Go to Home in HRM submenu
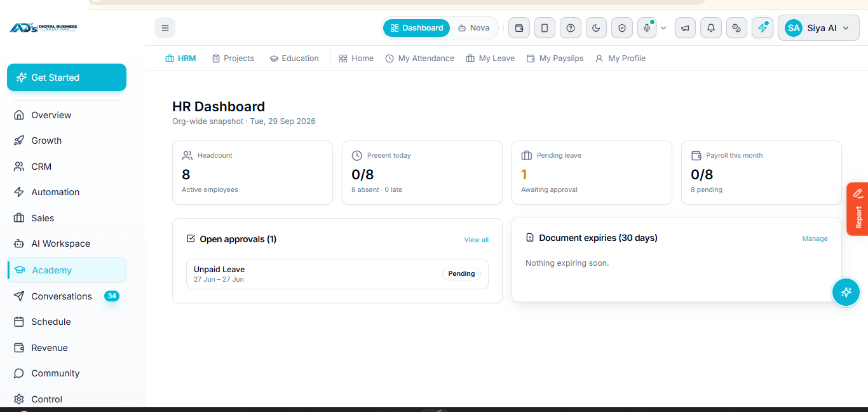The width and height of the screenshot is (868, 412). click(356, 58)
